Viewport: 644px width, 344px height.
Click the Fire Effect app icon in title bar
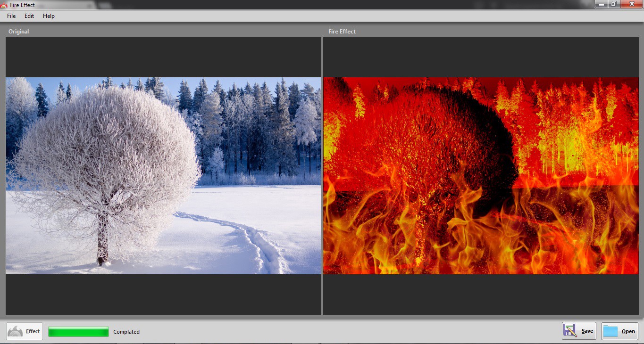[x=4, y=5]
